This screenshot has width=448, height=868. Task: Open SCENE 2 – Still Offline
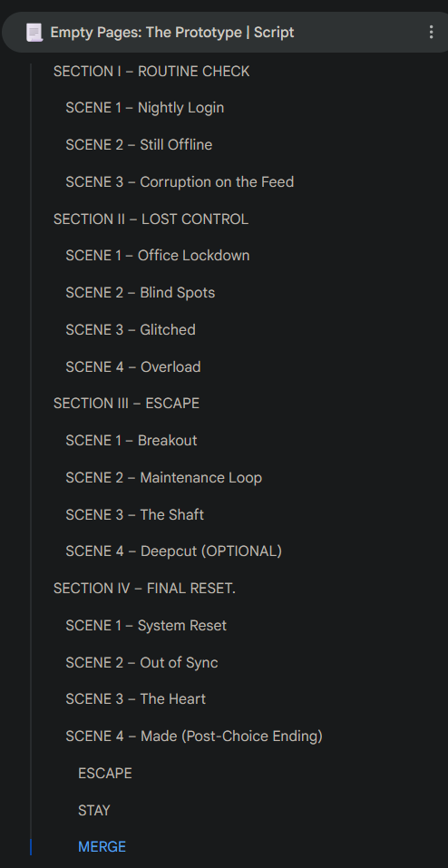(139, 145)
